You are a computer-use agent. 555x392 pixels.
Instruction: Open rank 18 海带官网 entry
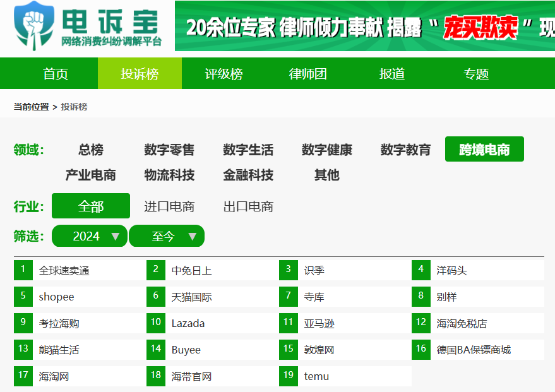(x=213, y=376)
